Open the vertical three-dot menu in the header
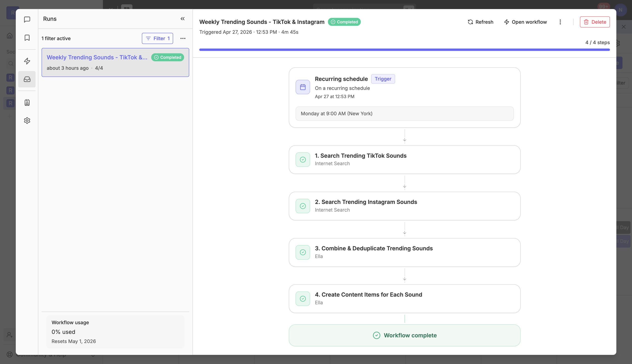Image resolution: width=632 pixels, height=364 pixels. [x=560, y=22]
